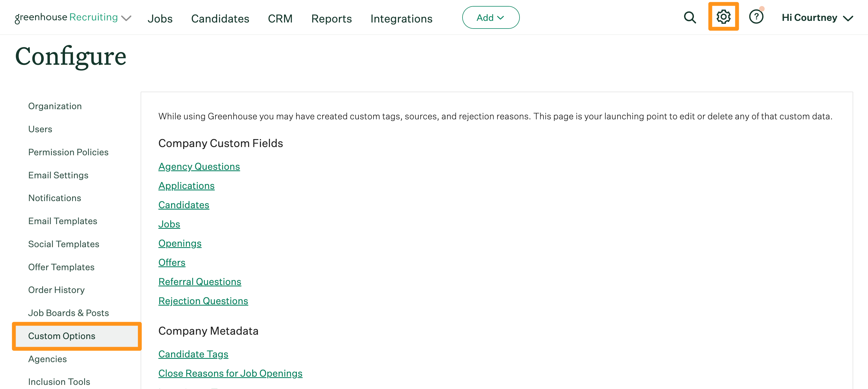Click the Rejection Questions link
This screenshot has width=868, height=389.
pyautogui.click(x=203, y=300)
